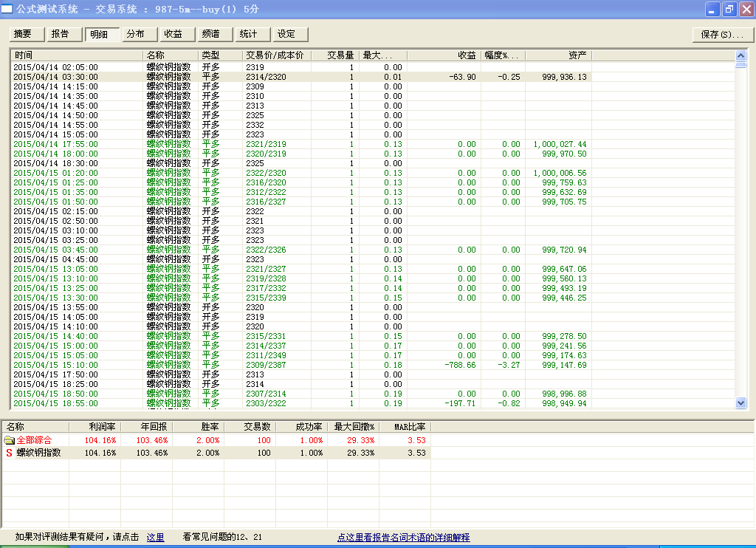This screenshot has height=548, width=756.
Task: Select the 2015/04/14 03:30:00 trade row
Action: point(302,77)
